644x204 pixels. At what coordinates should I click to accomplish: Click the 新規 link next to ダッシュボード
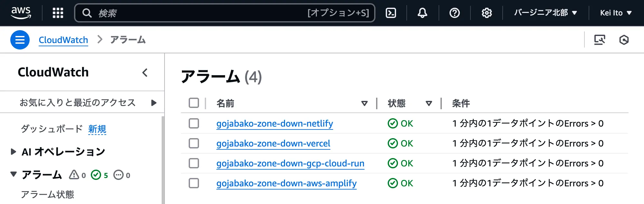pyautogui.click(x=97, y=129)
